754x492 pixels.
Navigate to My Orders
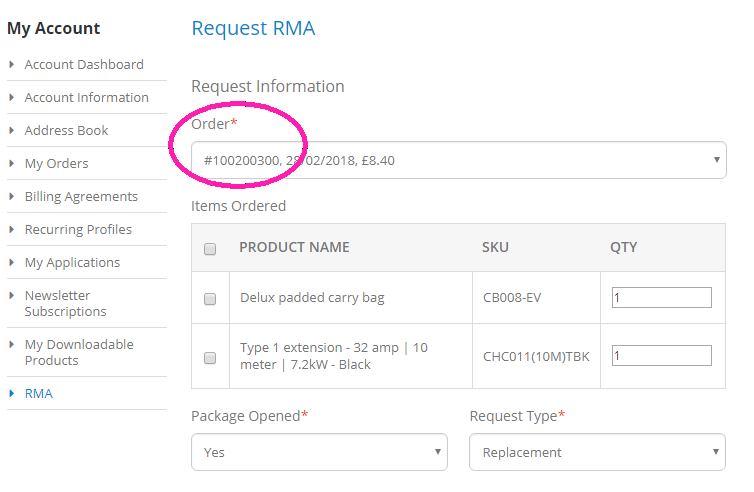click(x=56, y=163)
